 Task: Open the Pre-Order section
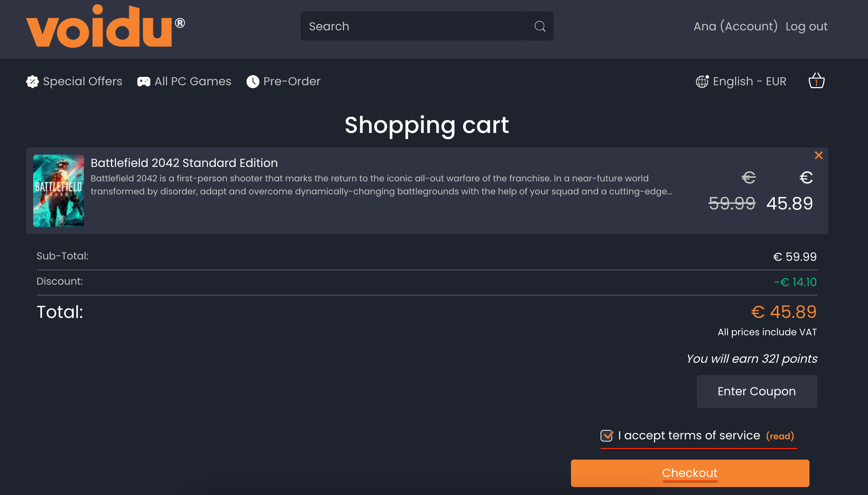click(x=292, y=82)
